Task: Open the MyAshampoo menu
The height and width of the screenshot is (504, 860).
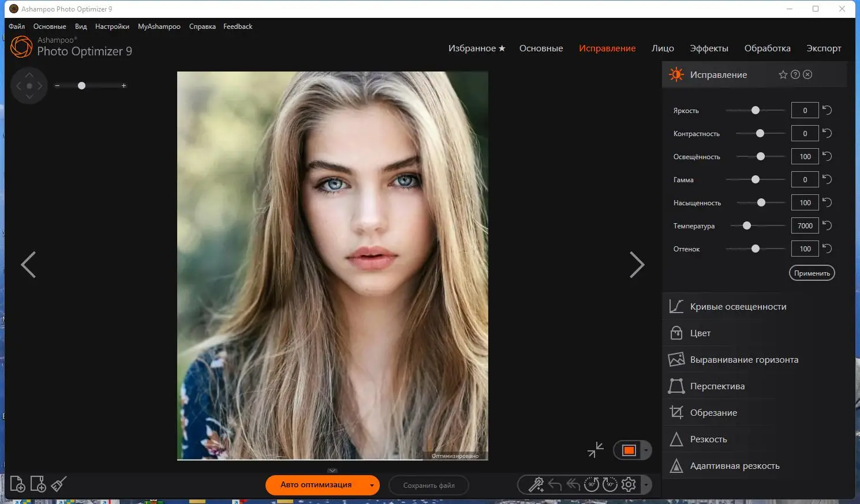Action: [159, 27]
